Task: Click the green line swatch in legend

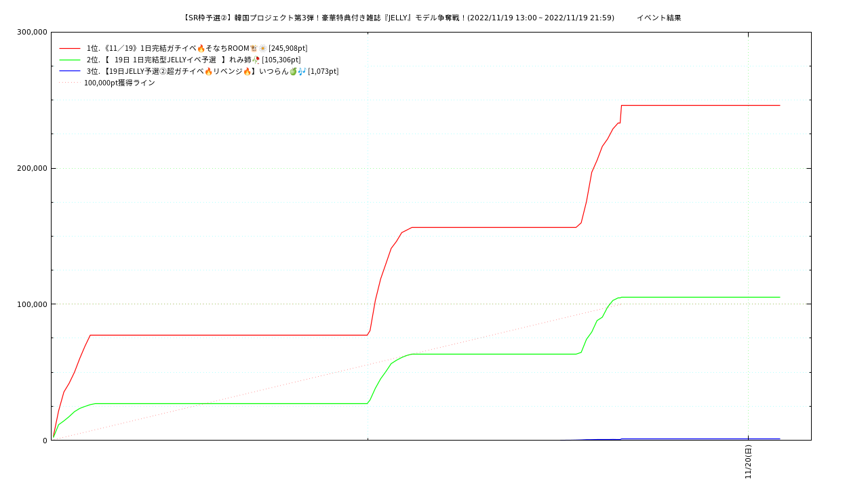Action: (x=70, y=60)
